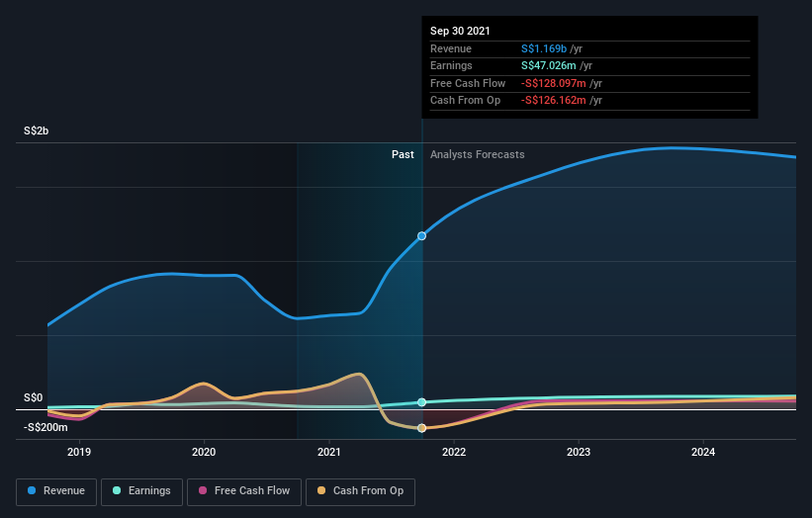Click the 2022 x-axis label
Screen dimensions: 812x518
(x=454, y=452)
